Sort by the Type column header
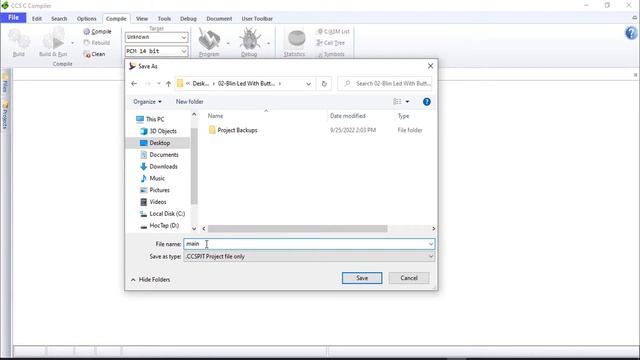 pos(404,116)
